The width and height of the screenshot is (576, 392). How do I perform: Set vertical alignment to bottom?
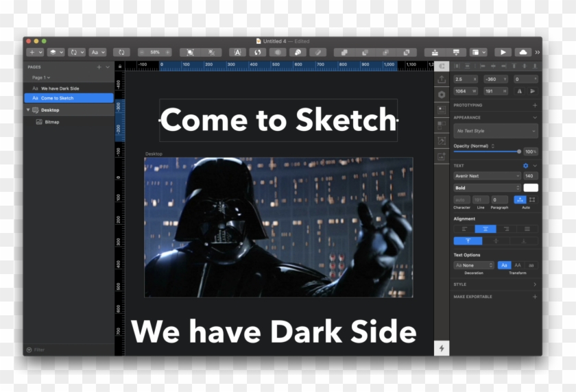pos(524,241)
